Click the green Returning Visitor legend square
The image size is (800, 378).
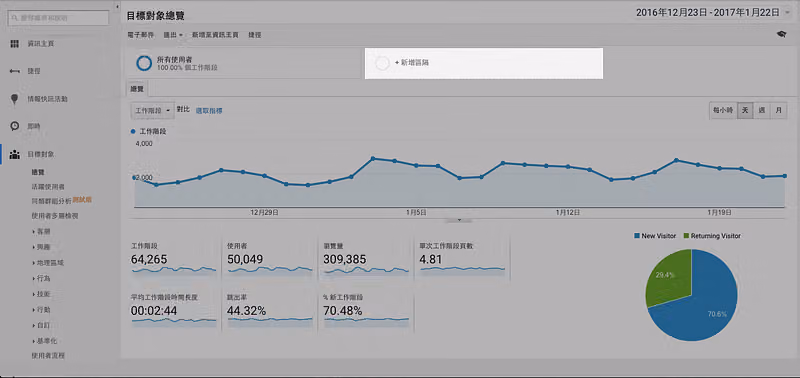(x=686, y=236)
